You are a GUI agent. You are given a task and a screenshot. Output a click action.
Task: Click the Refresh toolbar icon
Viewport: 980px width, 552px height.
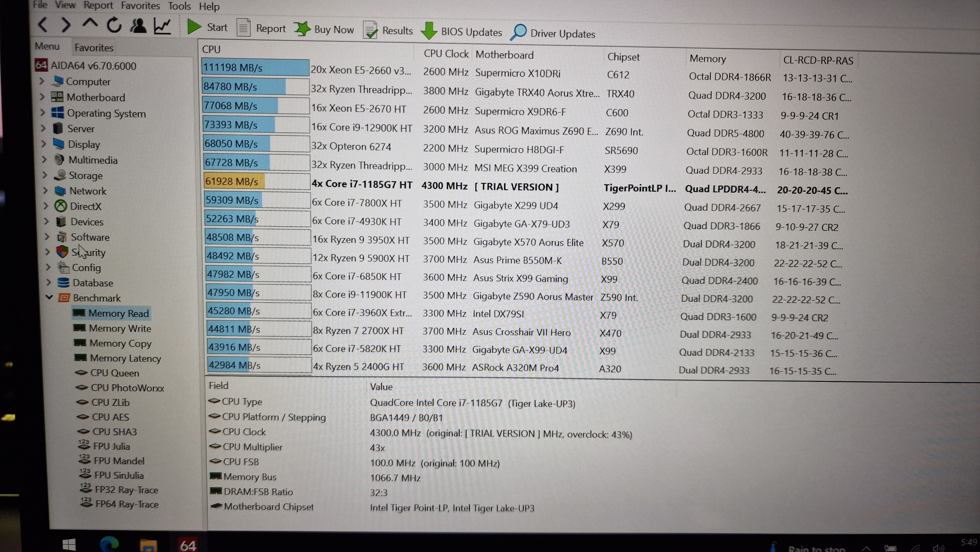(x=114, y=25)
